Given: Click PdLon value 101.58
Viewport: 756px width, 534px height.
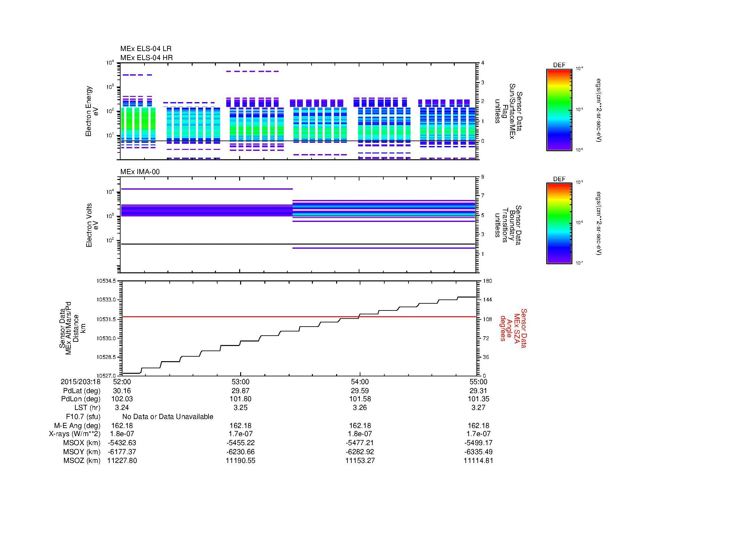Looking at the screenshot, I should (x=359, y=399).
